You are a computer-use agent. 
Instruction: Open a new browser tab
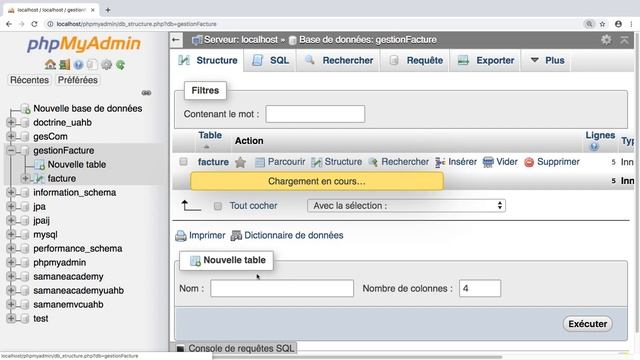coord(108,10)
